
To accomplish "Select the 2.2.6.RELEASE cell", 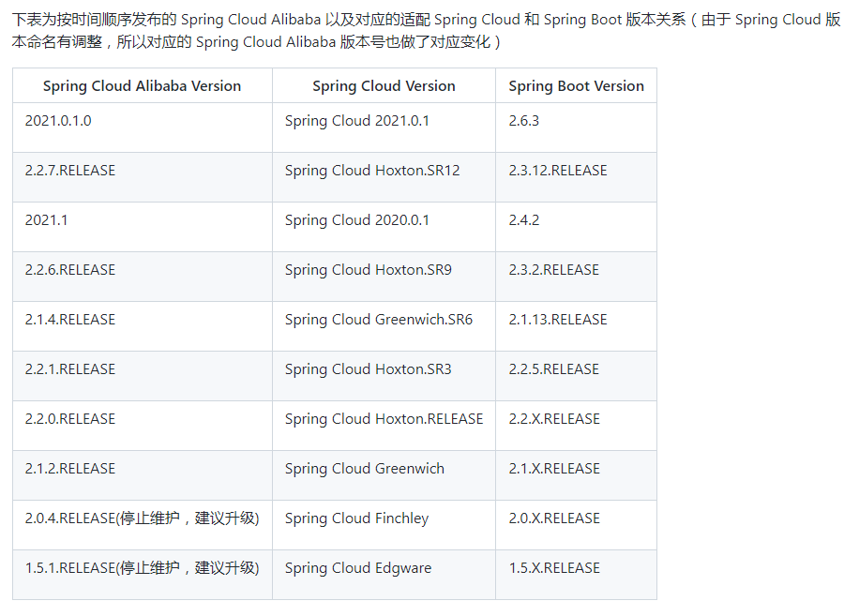I will click(x=143, y=277).
